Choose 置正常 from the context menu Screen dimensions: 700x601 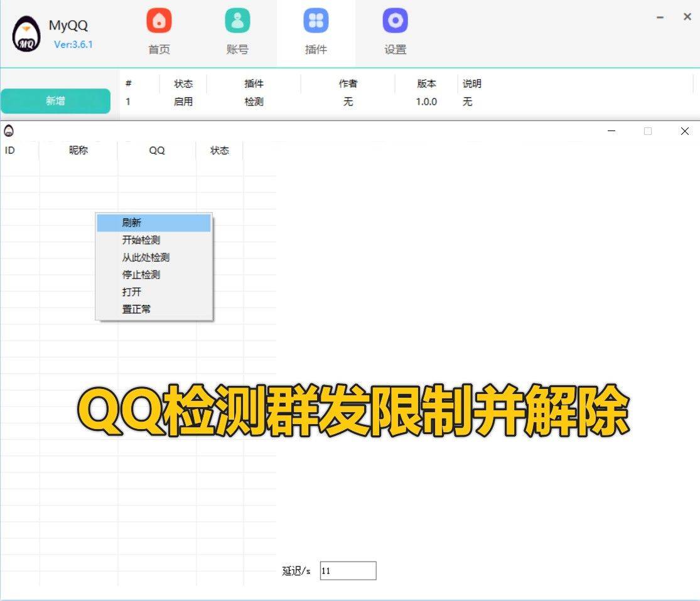[x=154, y=309]
